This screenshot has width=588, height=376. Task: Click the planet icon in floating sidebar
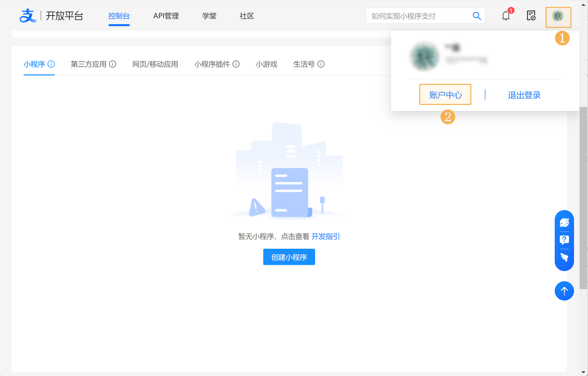(x=564, y=223)
